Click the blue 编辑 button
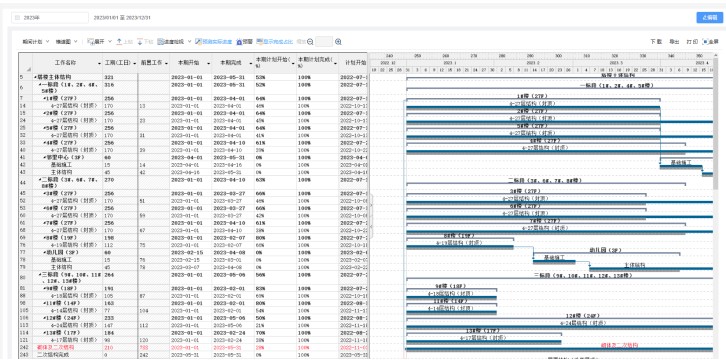The width and height of the screenshot is (726, 360). click(709, 18)
